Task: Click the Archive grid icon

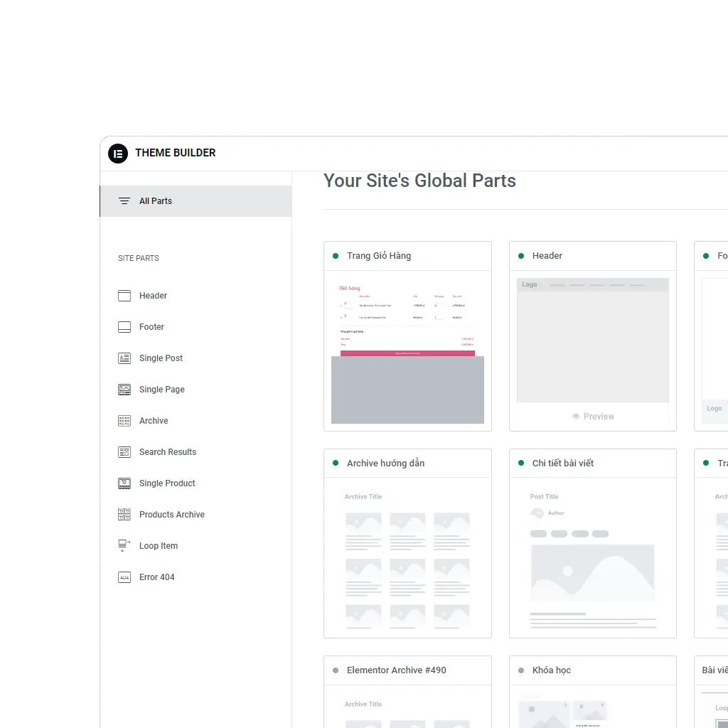Action: [x=124, y=421]
